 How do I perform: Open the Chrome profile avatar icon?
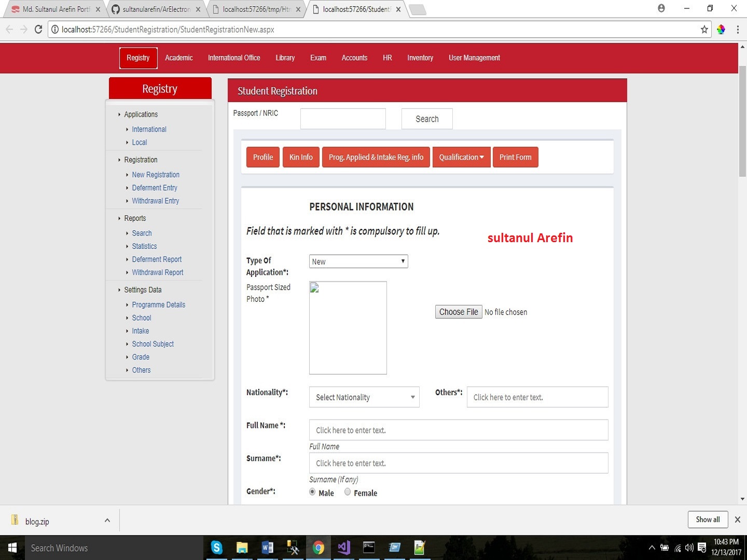(x=661, y=8)
